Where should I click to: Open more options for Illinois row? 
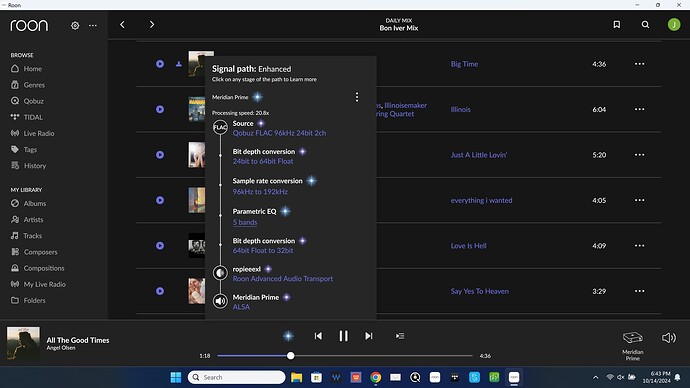coord(639,109)
